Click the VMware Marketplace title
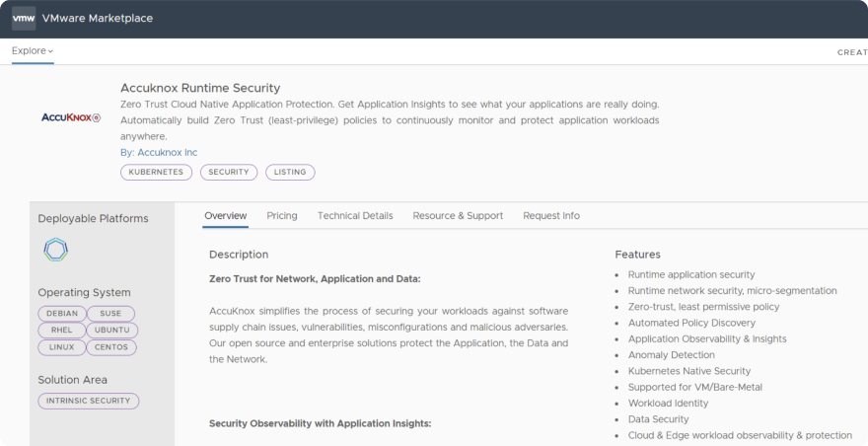 [x=98, y=19]
